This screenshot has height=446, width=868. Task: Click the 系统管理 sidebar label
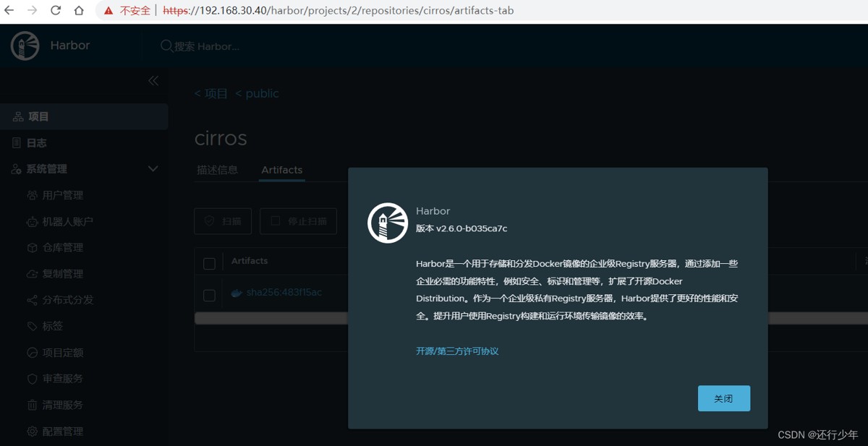pyautogui.click(x=47, y=169)
